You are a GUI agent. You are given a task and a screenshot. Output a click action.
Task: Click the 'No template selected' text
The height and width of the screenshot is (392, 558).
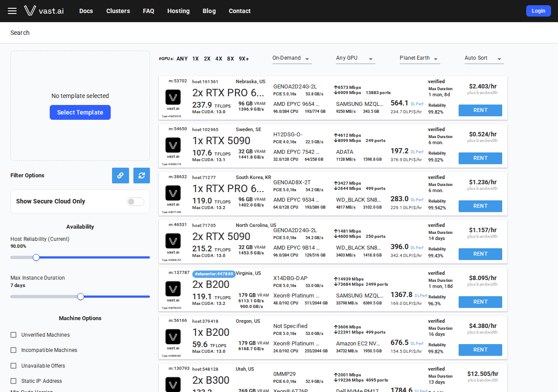[80, 96]
